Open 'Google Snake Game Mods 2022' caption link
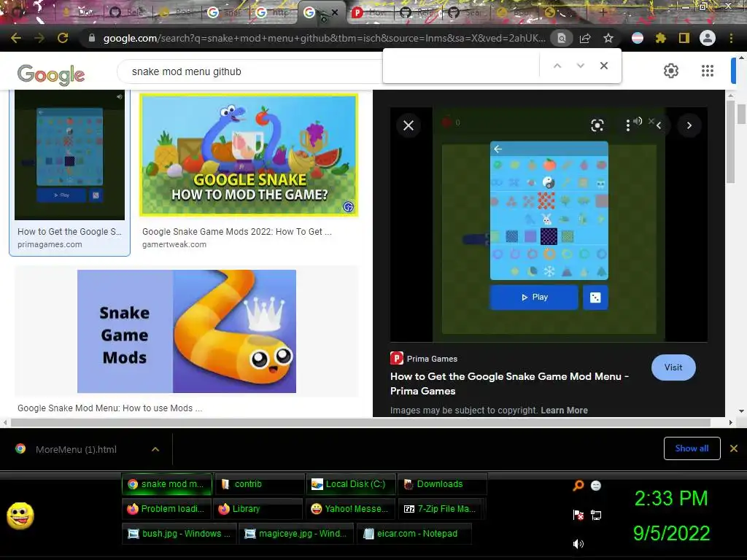Screen dimensions: 747x560 point(237,231)
